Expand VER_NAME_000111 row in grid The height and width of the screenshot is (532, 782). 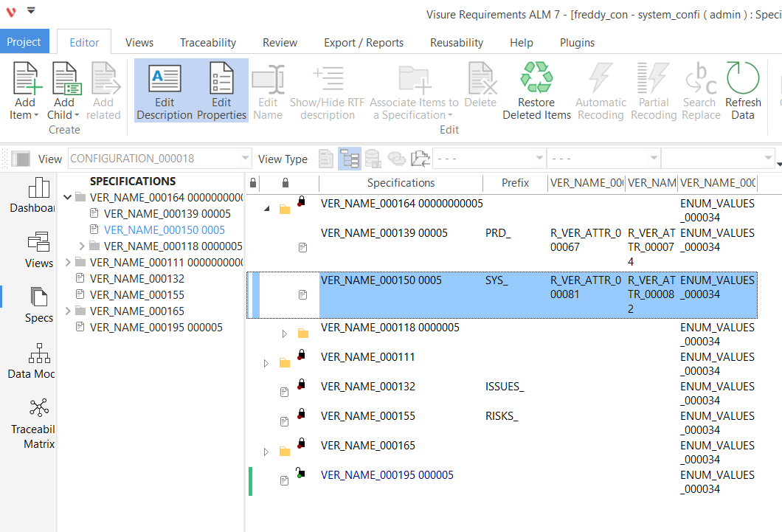click(266, 363)
